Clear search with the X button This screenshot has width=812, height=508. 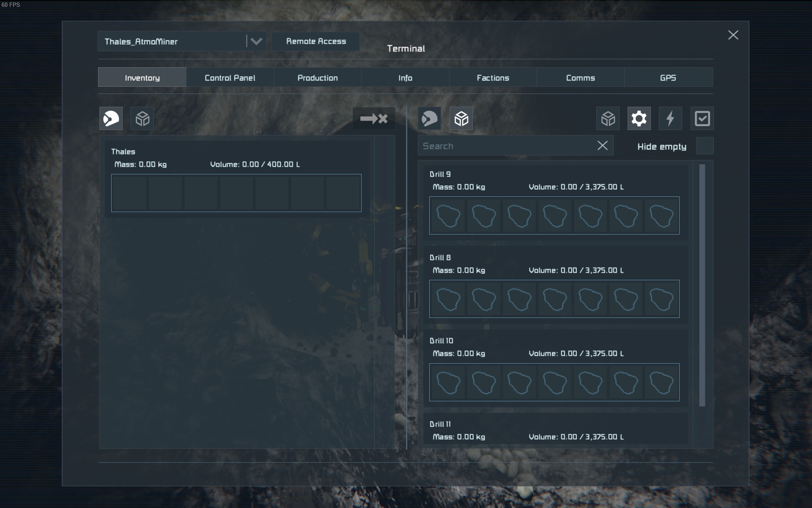[602, 146]
